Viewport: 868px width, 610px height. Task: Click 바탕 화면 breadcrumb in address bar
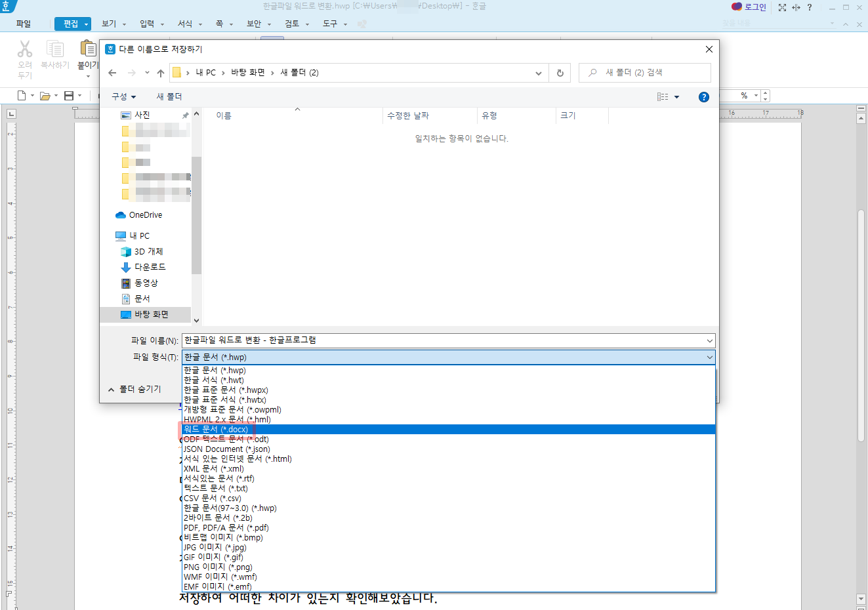click(x=248, y=73)
